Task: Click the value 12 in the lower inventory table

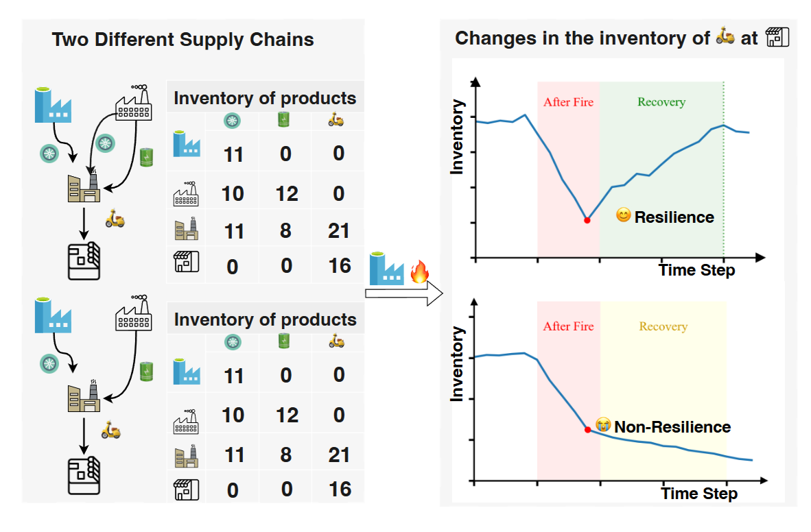Action: pyautogui.click(x=287, y=415)
